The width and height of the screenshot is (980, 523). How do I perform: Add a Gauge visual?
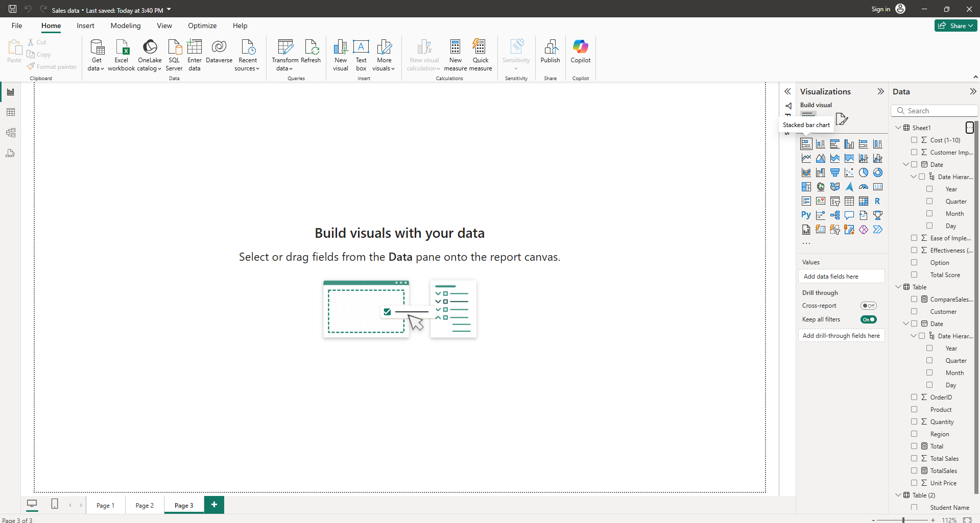(x=863, y=187)
